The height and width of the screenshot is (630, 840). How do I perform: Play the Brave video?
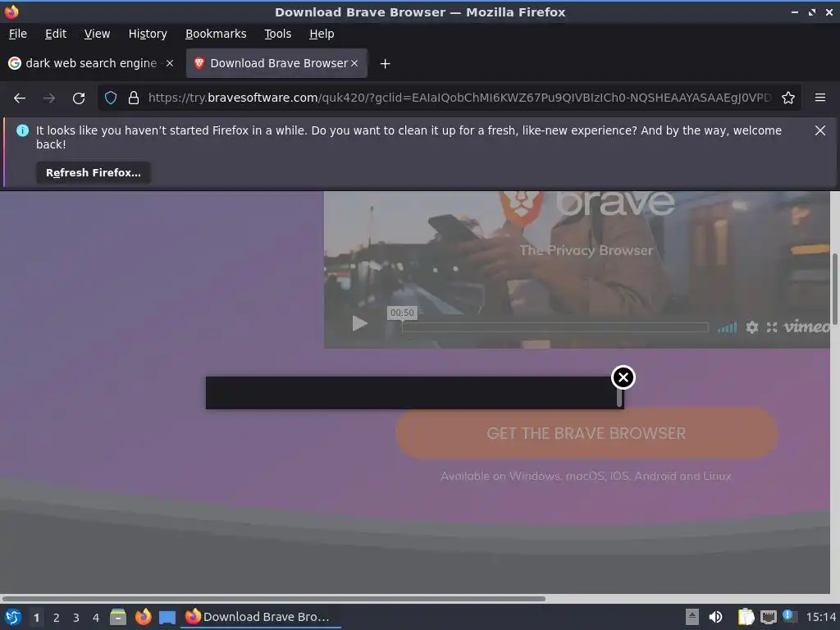point(359,323)
